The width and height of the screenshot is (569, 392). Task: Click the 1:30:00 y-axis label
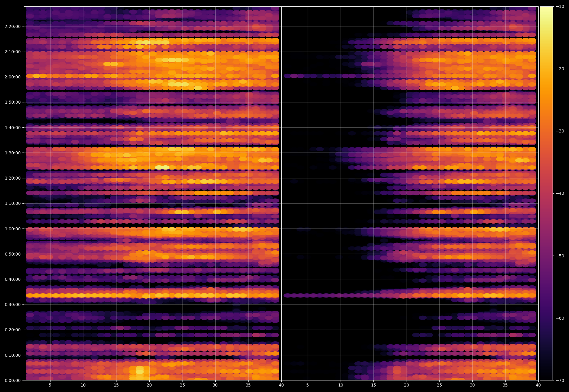[x=13, y=153]
